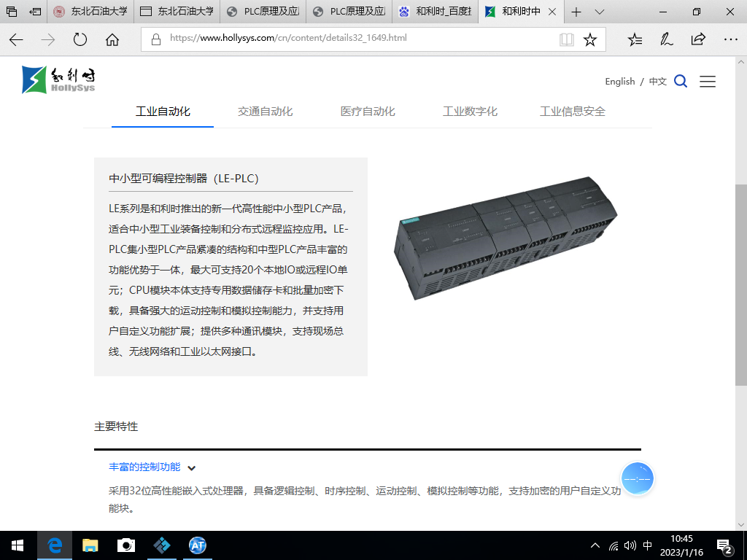The image size is (747, 560).
Task: Switch to the first 东北石油大学 tab
Action: [x=90, y=12]
